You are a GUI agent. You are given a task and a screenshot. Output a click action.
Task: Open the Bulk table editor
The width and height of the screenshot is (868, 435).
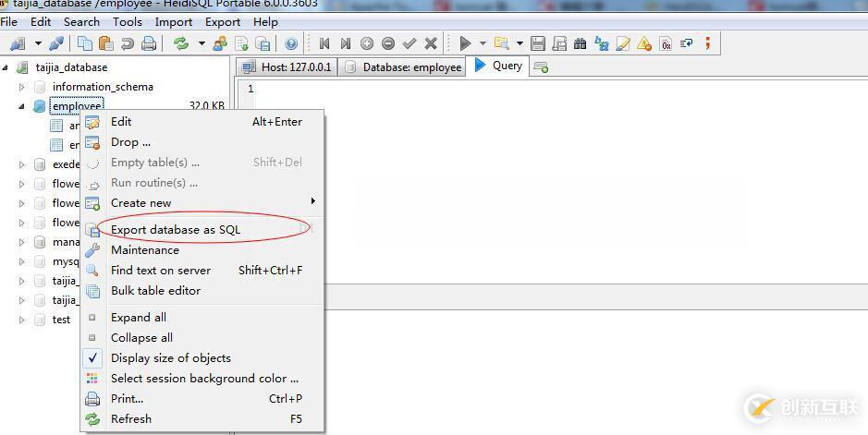pos(202,291)
